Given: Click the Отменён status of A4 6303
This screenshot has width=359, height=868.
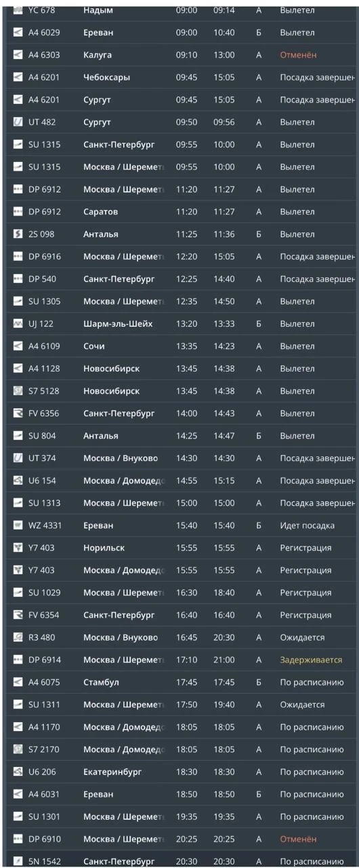Looking at the screenshot, I should [x=298, y=55].
